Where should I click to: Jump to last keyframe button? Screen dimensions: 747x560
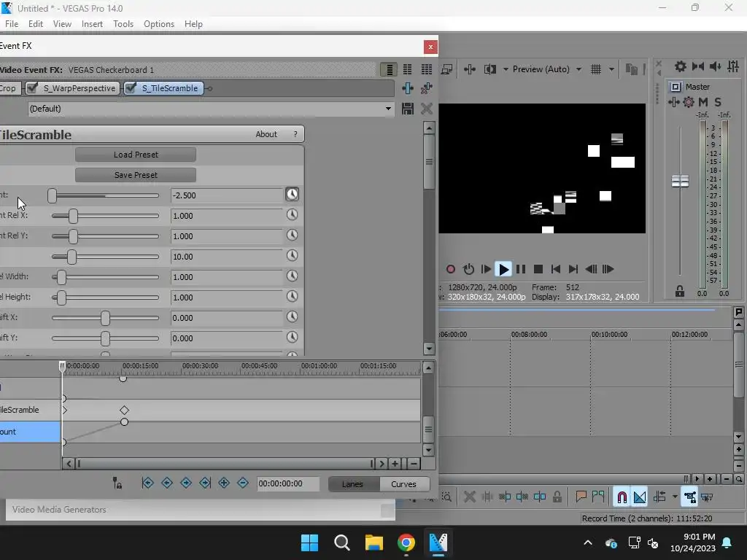pos(205,483)
